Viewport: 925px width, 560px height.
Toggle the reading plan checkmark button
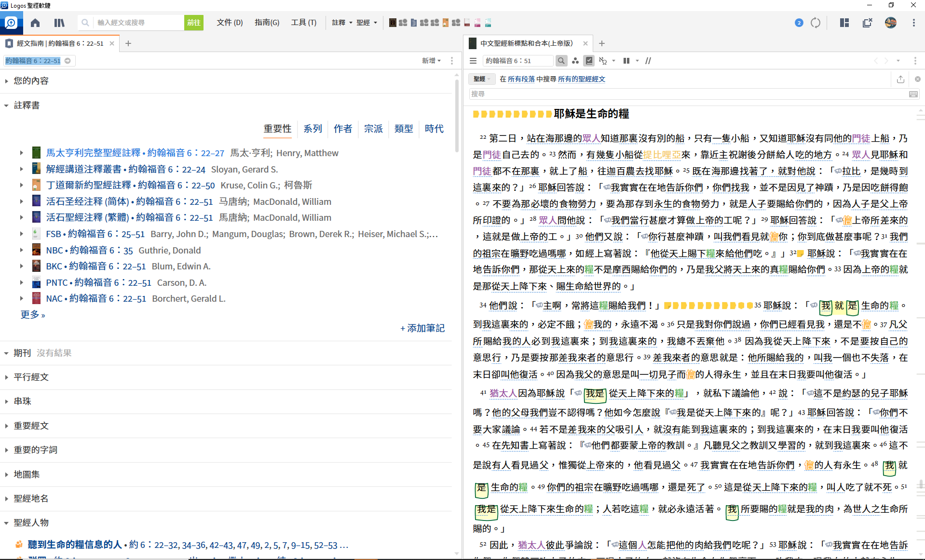[x=589, y=61]
